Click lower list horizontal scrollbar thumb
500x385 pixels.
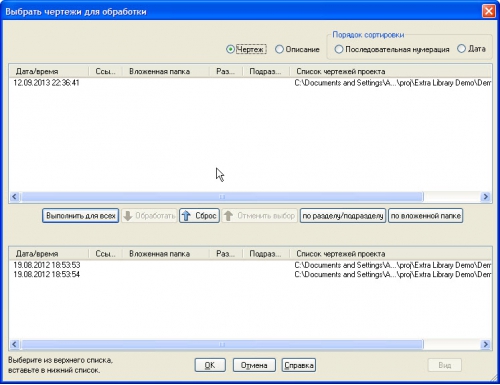pyautogui.click(x=222, y=344)
